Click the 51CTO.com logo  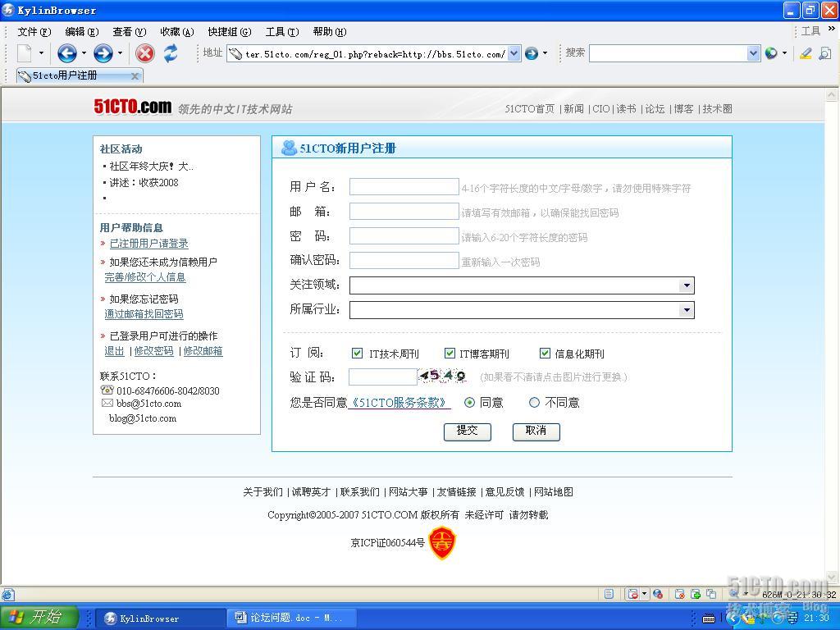[133, 107]
